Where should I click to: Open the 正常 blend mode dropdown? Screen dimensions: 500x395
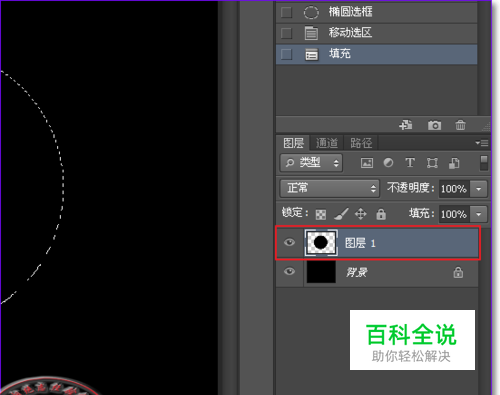329,188
